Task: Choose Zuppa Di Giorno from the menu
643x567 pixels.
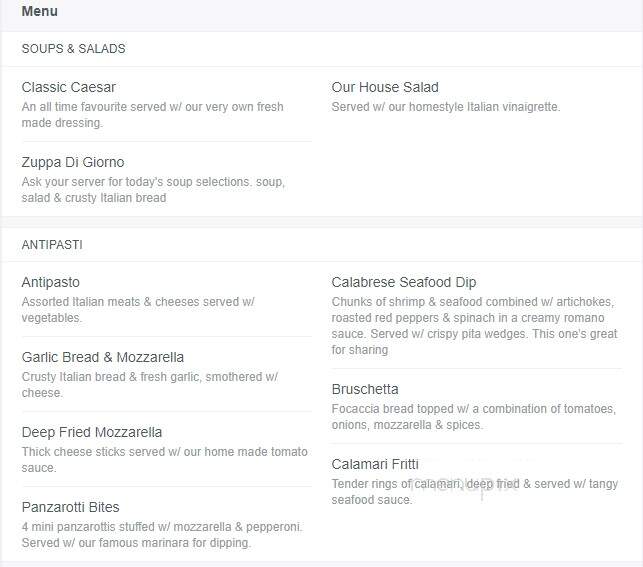Action: (x=73, y=162)
